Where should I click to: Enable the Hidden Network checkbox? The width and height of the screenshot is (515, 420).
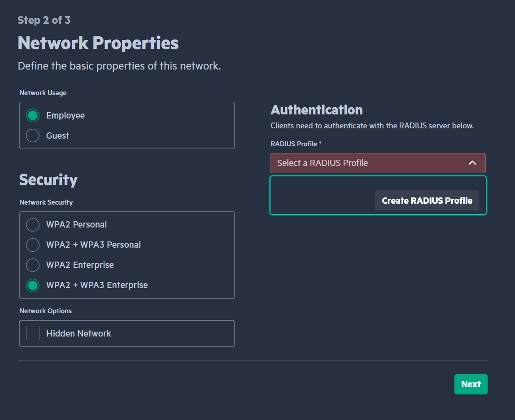click(x=33, y=333)
